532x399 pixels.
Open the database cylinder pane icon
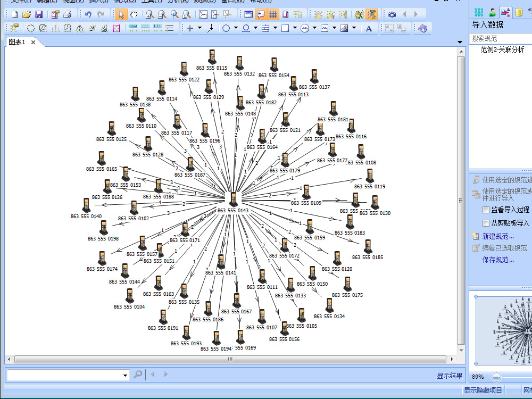point(518,13)
